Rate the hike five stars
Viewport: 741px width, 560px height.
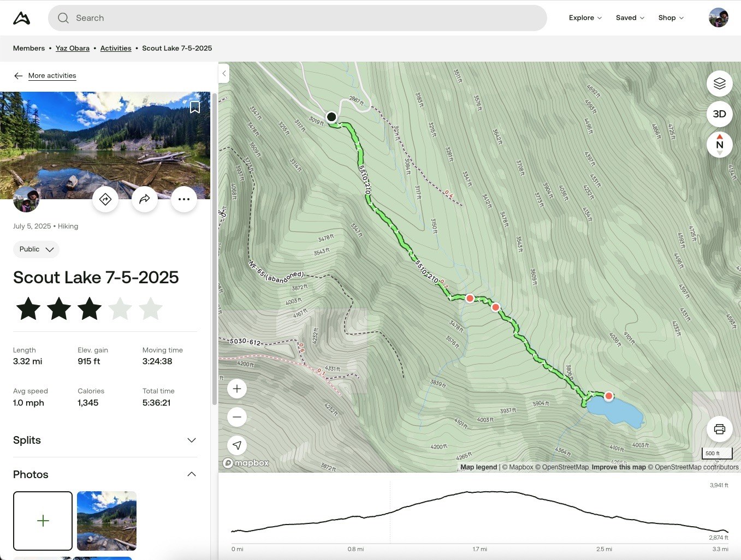click(150, 308)
